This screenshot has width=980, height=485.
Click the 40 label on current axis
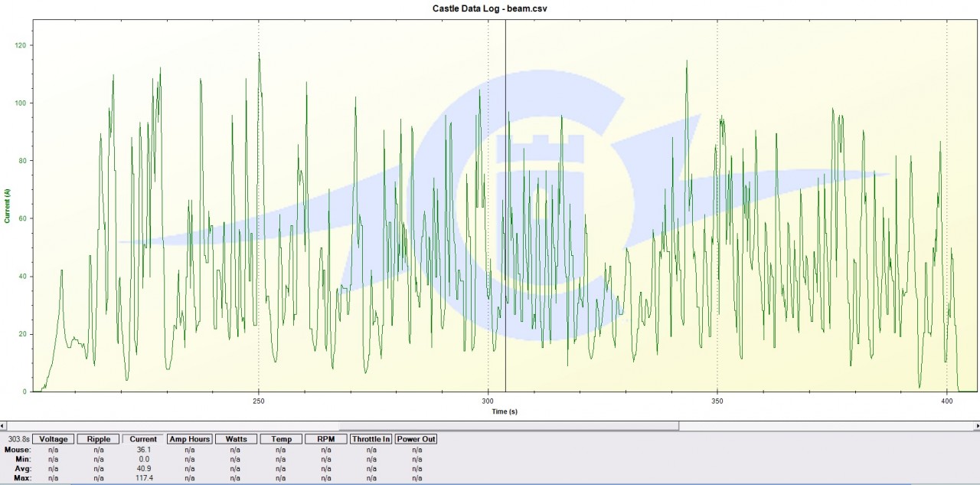point(22,276)
